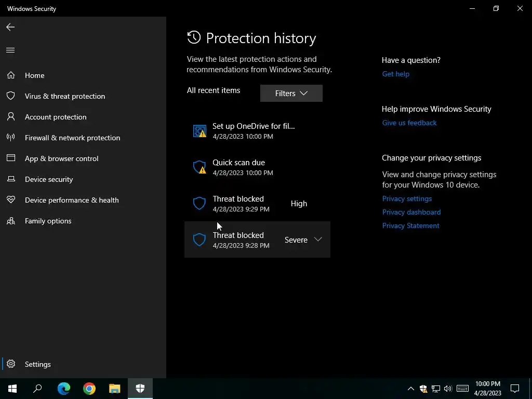The image size is (532, 399).
Task: Click the Get help link
Action: point(395,74)
